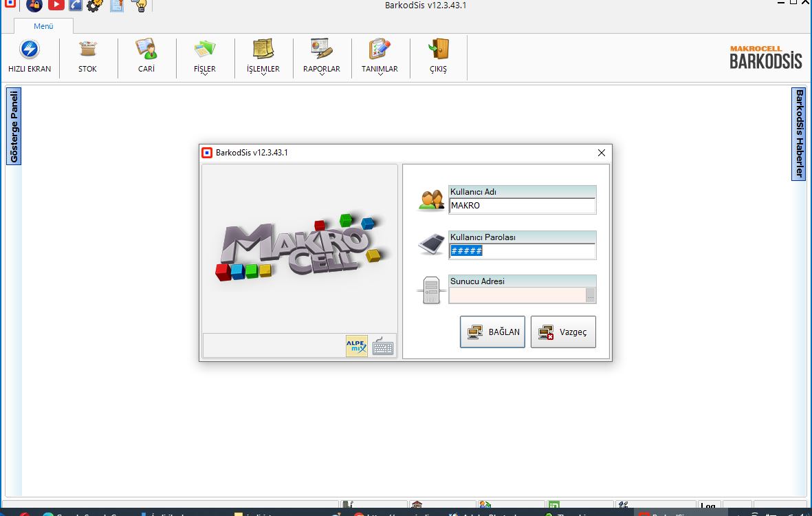Open the STOK inventory module
This screenshot has width=812, height=516.
pyautogui.click(x=87, y=56)
